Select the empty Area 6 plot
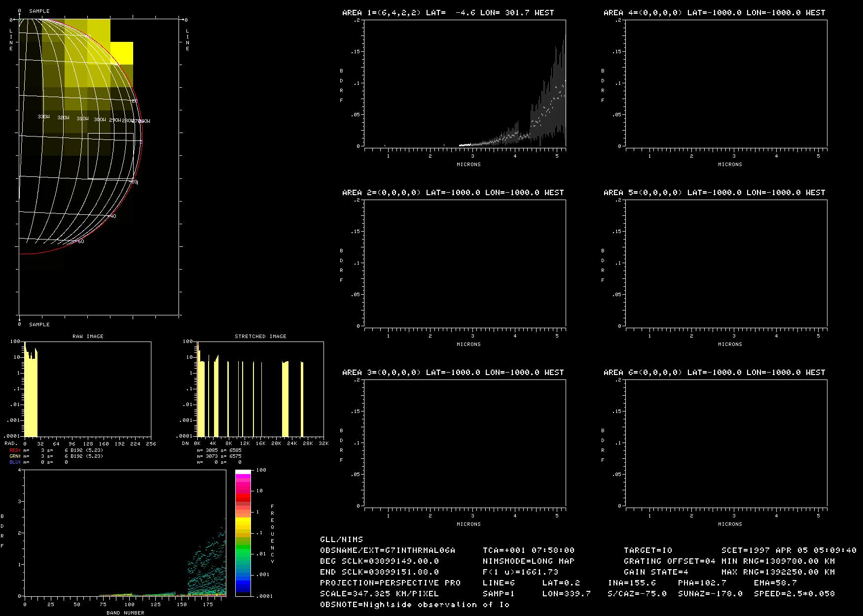 [x=726, y=443]
